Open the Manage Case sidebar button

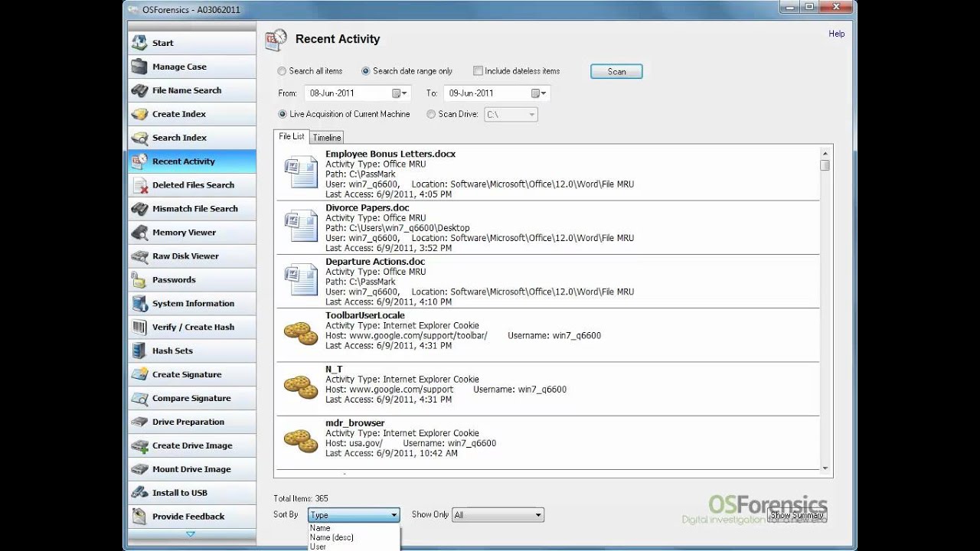tap(191, 67)
